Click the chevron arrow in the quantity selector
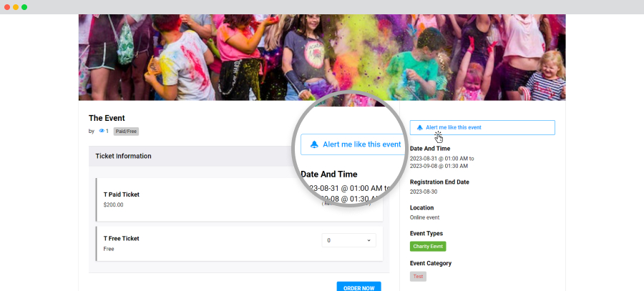Image resolution: width=644 pixels, height=291 pixels. pyautogui.click(x=369, y=240)
